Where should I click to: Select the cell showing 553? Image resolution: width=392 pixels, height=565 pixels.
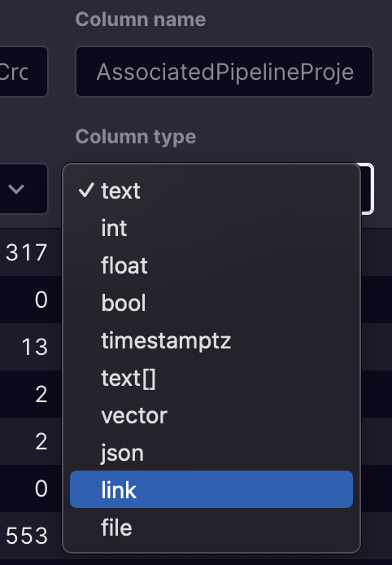[x=27, y=536]
